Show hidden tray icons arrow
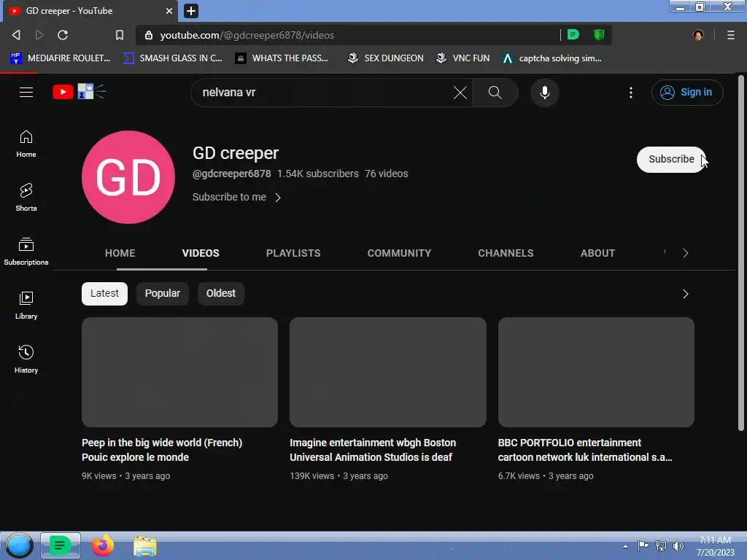The width and height of the screenshot is (747, 560). pyautogui.click(x=625, y=546)
